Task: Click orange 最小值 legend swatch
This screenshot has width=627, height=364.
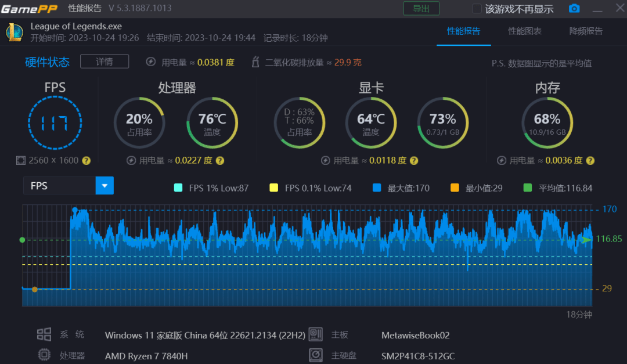Action: (x=455, y=188)
